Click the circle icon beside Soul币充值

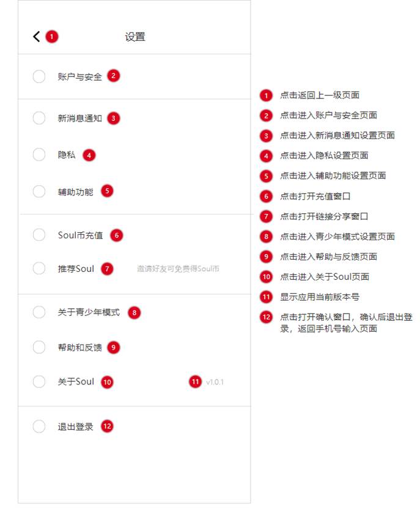[x=39, y=235]
